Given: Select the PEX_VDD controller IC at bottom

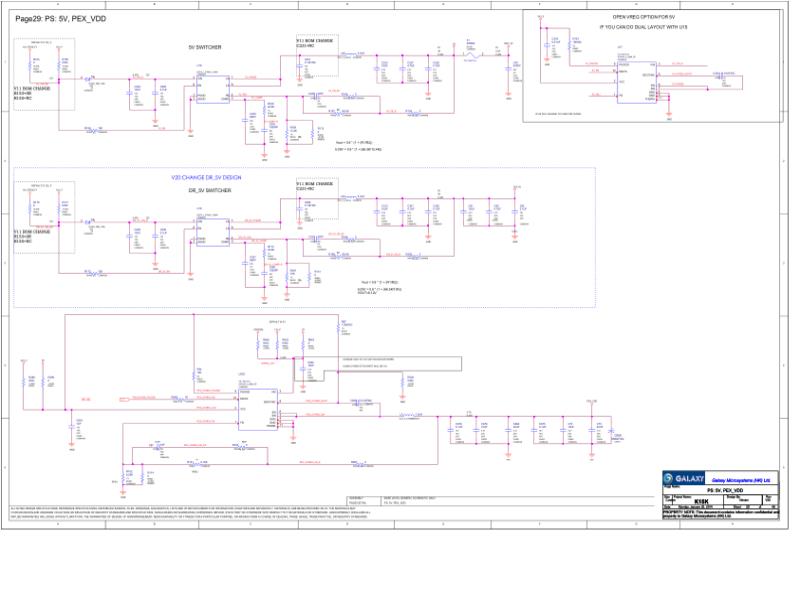Looking at the screenshot, I should (x=258, y=409).
